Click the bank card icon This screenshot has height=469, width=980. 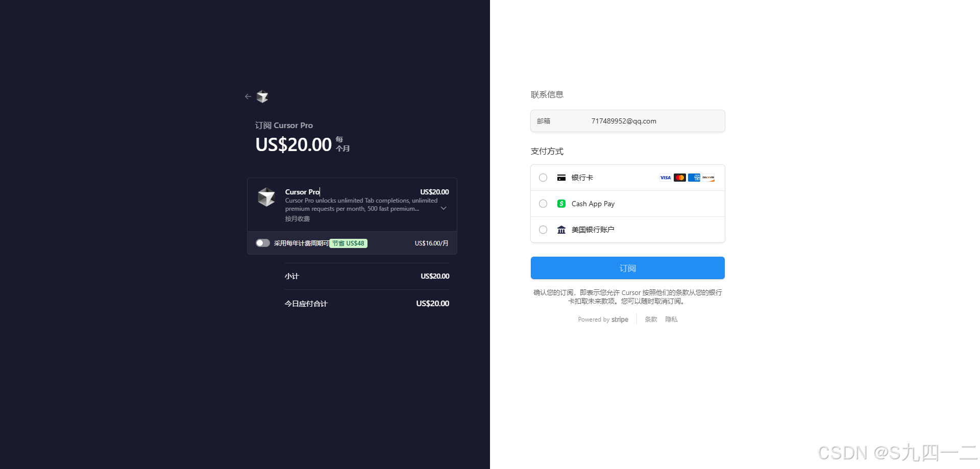[x=561, y=178]
